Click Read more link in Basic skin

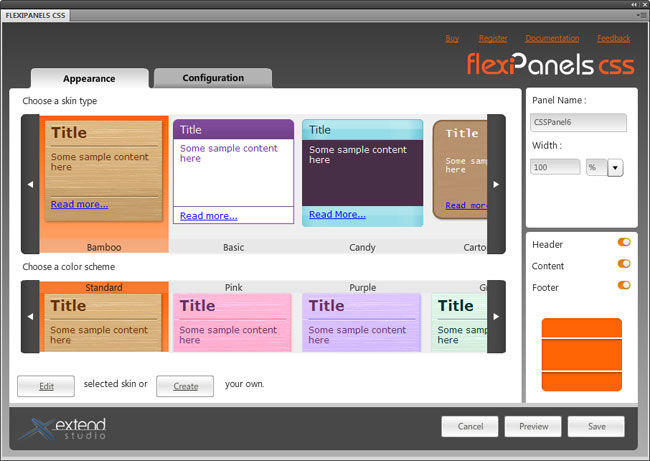pos(209,216)
